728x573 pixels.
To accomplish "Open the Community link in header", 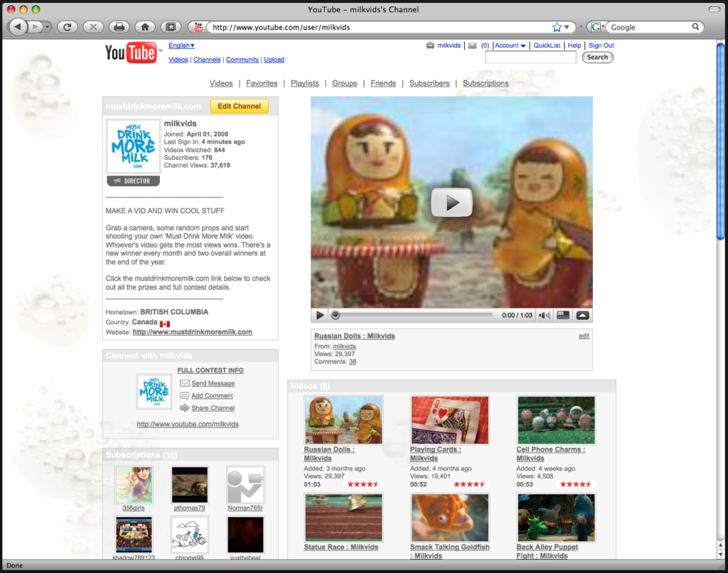I will coord(242,60).
